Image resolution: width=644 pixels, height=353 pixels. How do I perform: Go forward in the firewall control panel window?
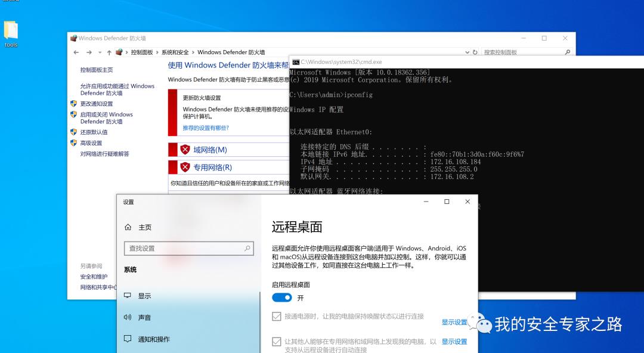click(x=89, y=52)
